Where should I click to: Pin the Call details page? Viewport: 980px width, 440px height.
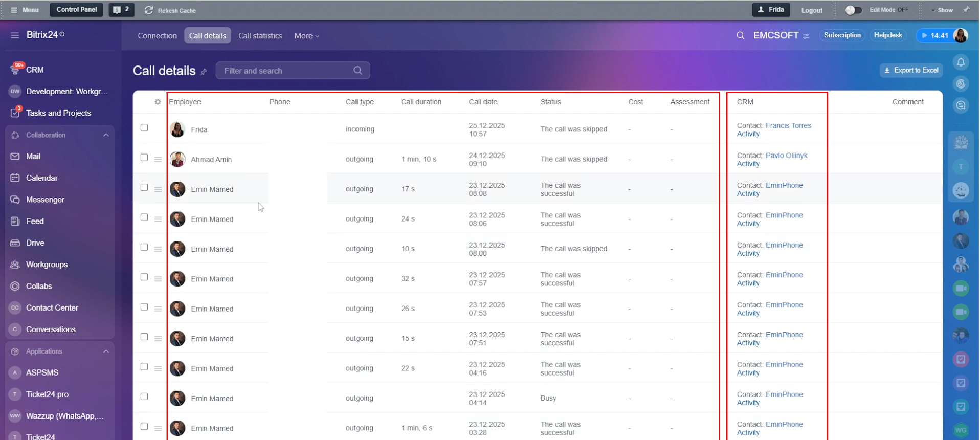click(204, 72)
